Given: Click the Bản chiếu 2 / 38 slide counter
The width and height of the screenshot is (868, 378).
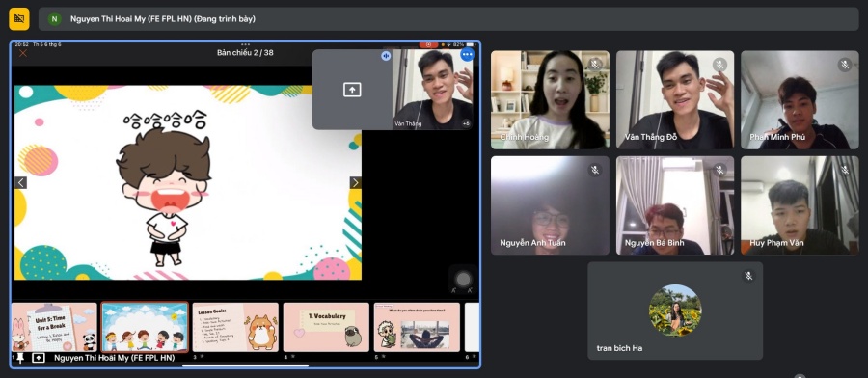Looking at the screenshot, I should [x=245, y=53].
